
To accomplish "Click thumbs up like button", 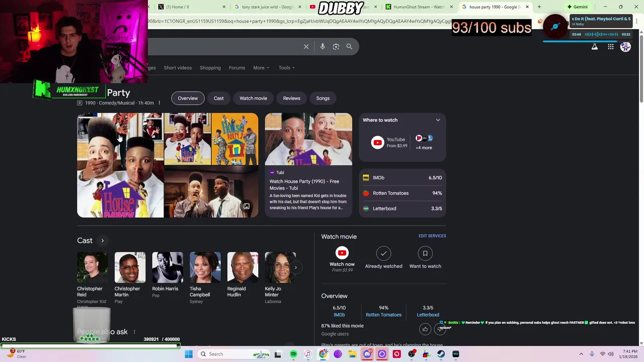I will [425, 329].
